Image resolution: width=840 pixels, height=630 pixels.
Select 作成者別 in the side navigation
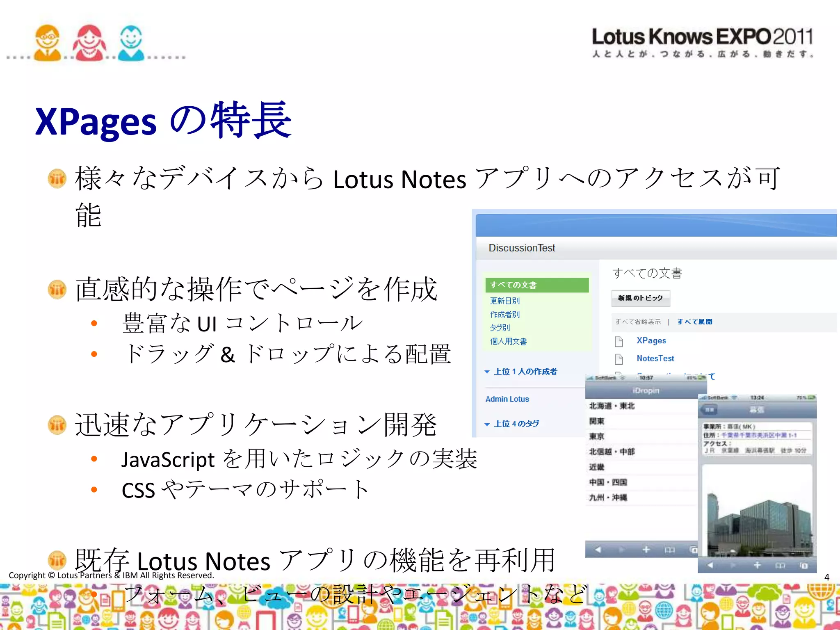505,315
